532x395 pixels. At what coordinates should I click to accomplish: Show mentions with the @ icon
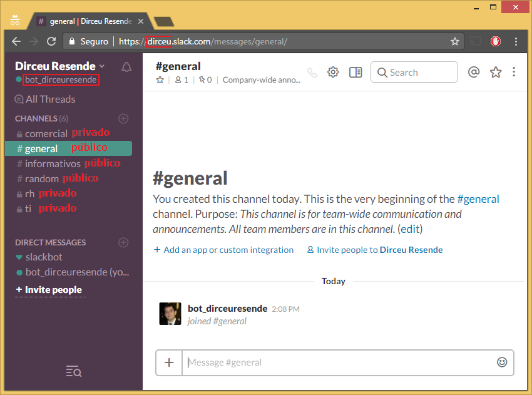474,72
